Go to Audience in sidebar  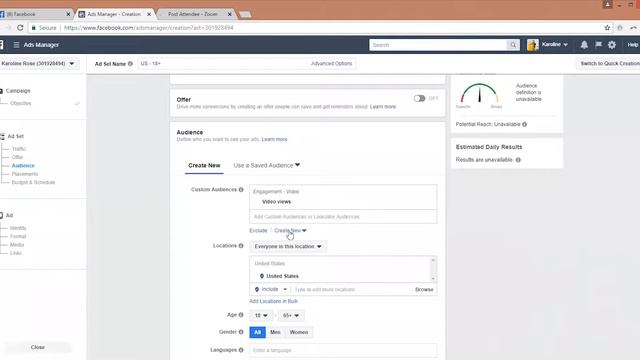coord(23,165)
